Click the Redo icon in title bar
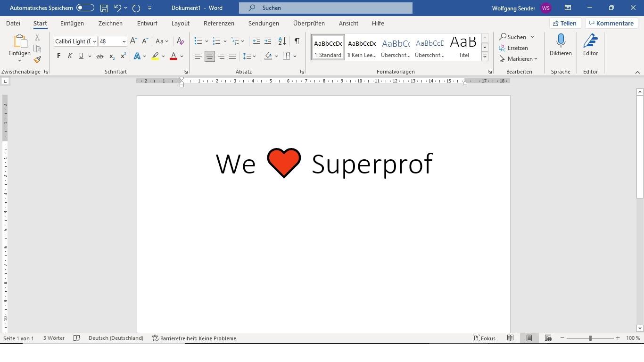 pyautogui.click(x=136, y=8)
